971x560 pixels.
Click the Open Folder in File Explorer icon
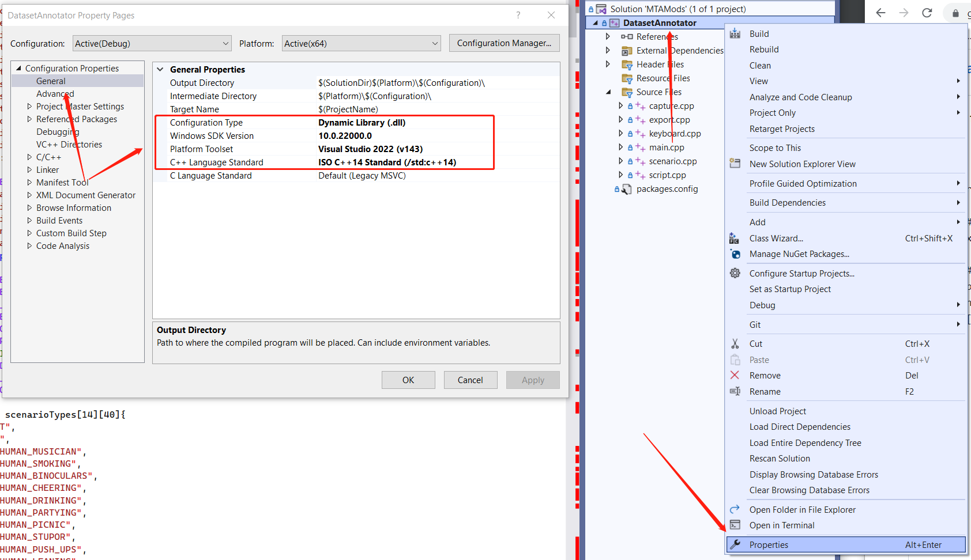click(x=735, y=509)
